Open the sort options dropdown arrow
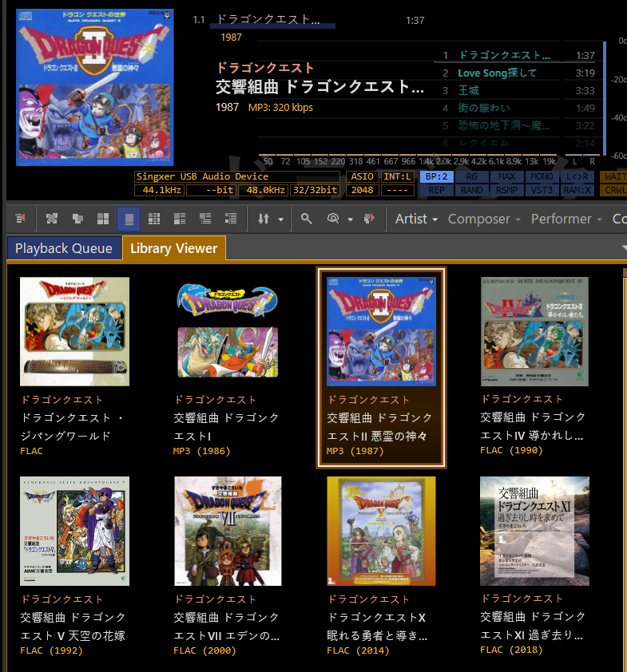 pos(281,219)
